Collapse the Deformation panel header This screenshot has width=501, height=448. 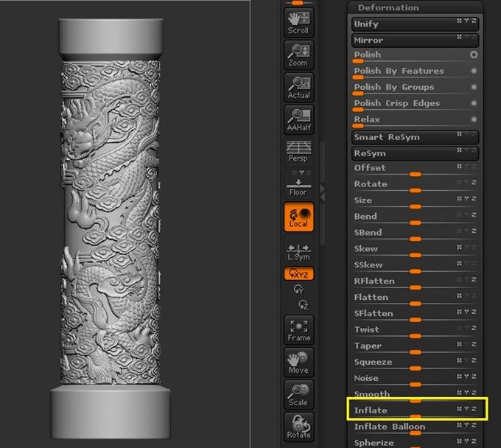point(416,7)
